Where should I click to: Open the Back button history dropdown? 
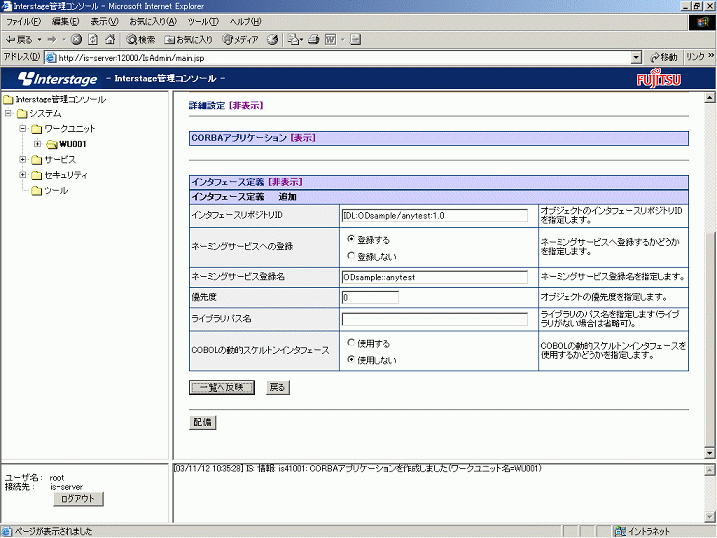pyautogui.click(x=39, y=40)
